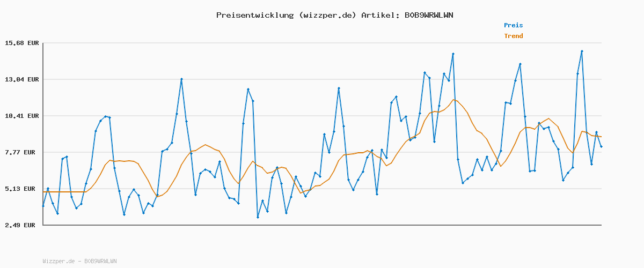This screenshot has width=644, height=268.
Task: Click the wizzper.de text in chart title
Action: (x=328, y=15)
